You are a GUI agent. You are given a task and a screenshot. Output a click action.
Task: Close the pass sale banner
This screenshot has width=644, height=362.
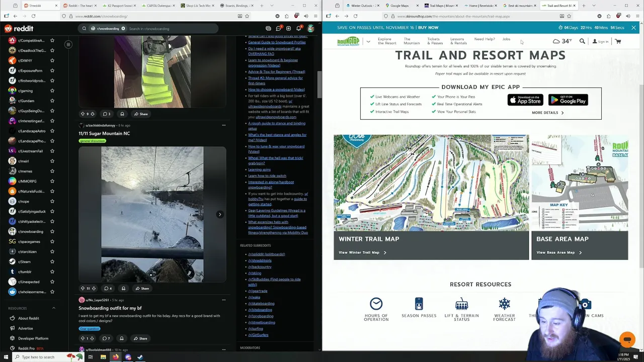[633, 28]
